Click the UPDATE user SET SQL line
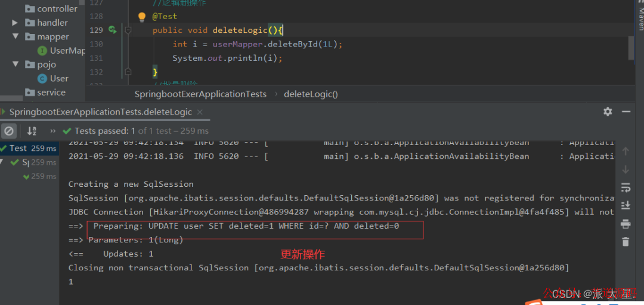Viewport: 644px width, 305px height. point(246,226)
